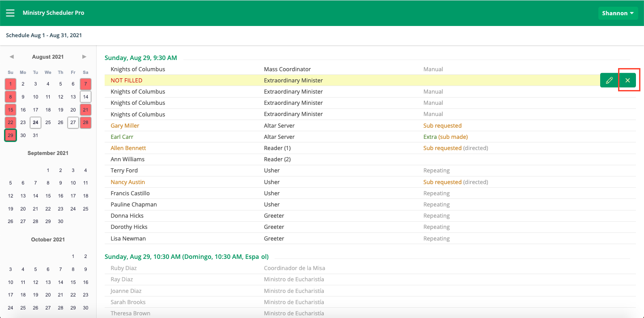Click Dorothy Hicks volunteer name

click(129, 227)
